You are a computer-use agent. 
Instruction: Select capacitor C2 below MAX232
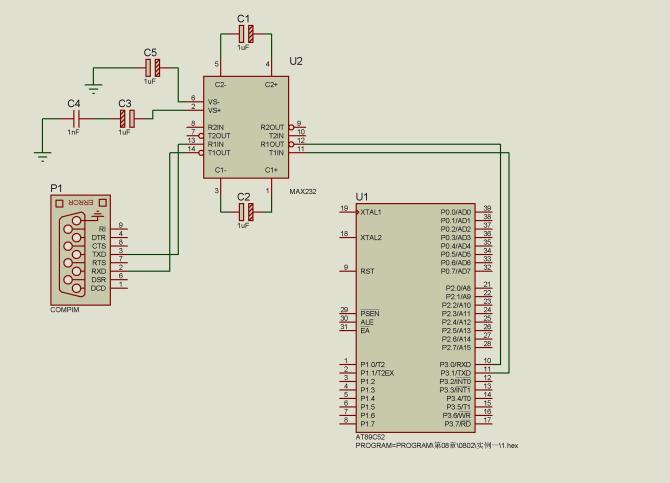(246, 212)
